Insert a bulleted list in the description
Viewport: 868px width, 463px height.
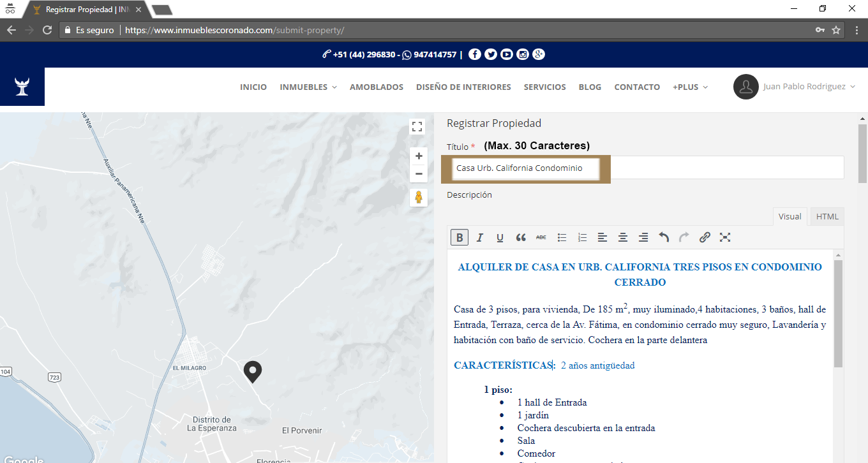tap(562, 237)
